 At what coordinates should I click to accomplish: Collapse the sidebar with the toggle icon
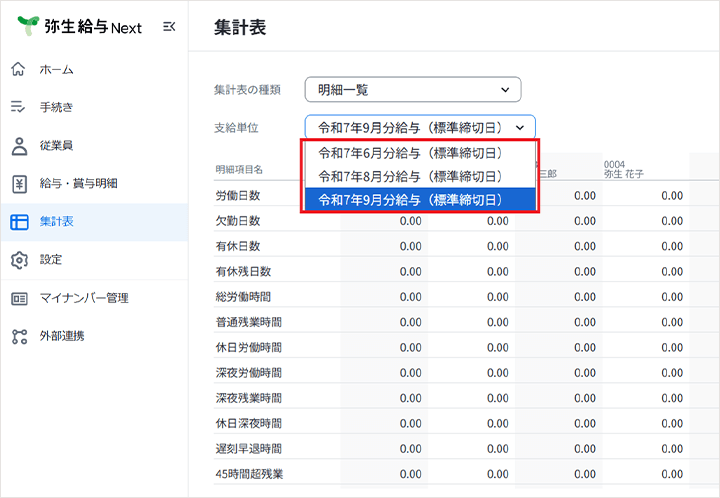[x=168, y=27]
